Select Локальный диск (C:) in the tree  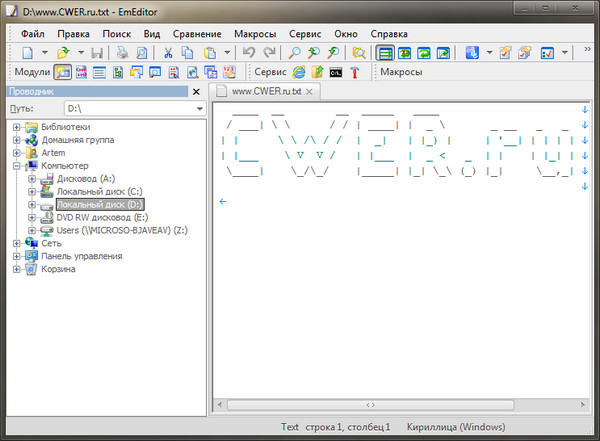(x=99, y=191)
